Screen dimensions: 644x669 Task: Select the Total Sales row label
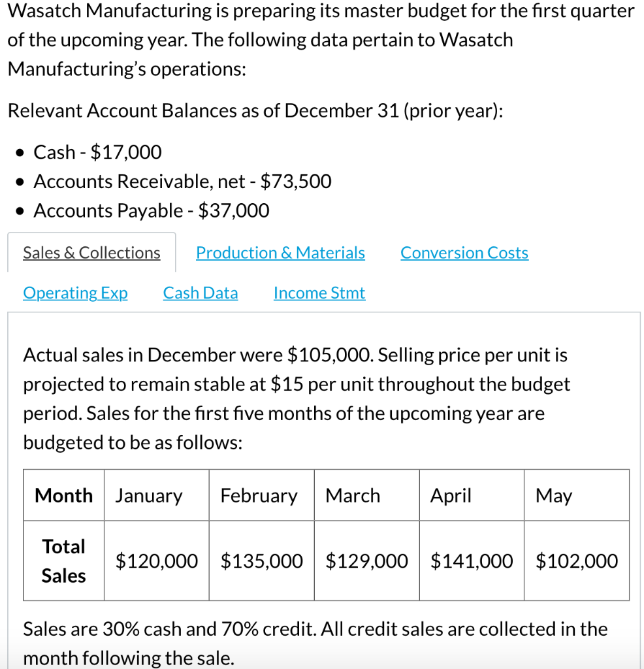63,561
